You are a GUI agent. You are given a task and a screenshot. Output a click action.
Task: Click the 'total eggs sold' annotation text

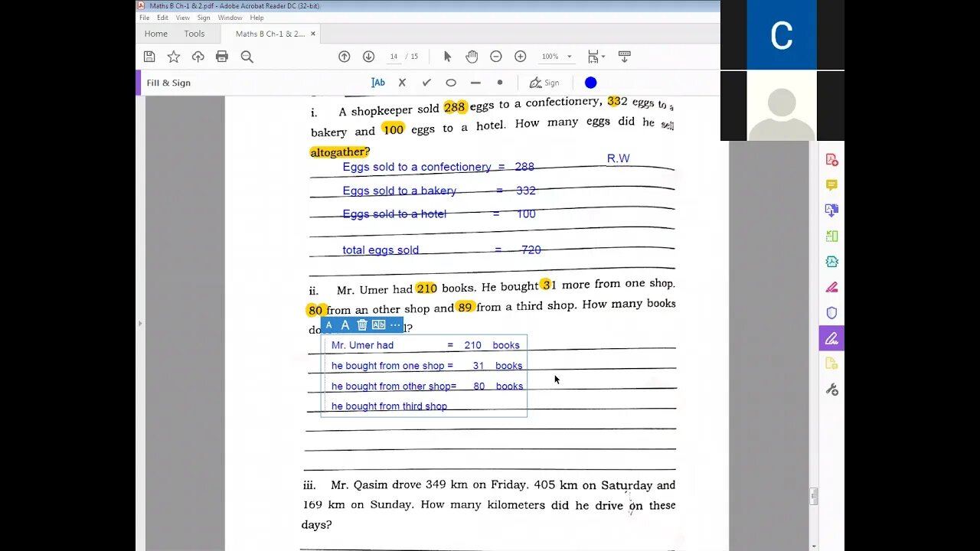(381, 250)
